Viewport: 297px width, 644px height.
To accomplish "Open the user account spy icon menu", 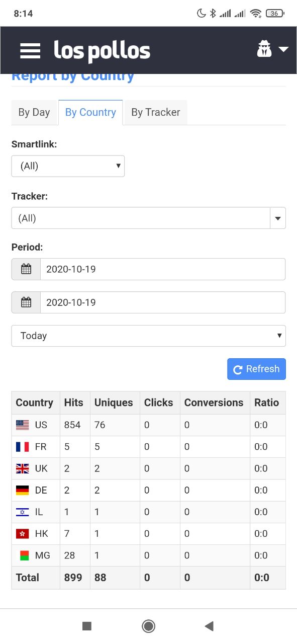I will (x=272, y=49).
